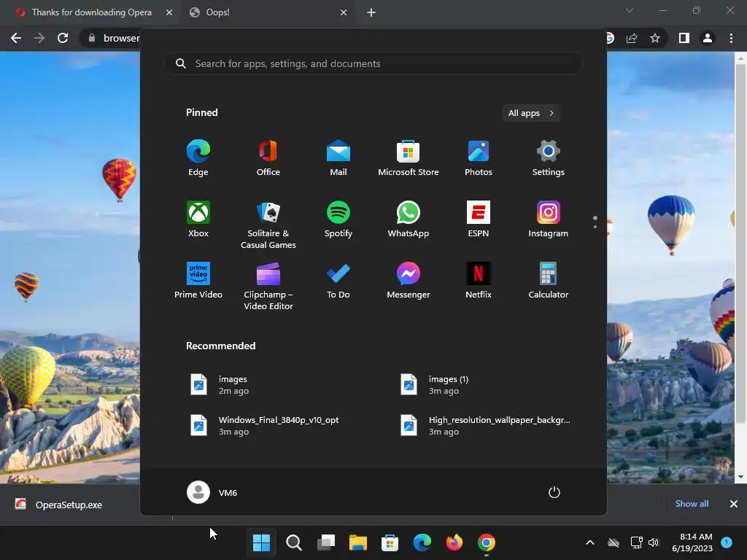The width and height of the screenshot is (747, 560).
Task: Open WhatsApp pinned app
Action: (x=409, y=219)
